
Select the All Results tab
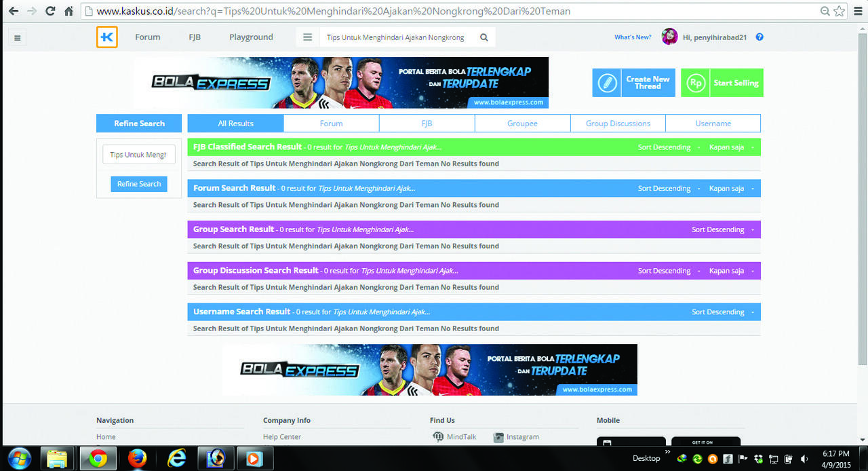235,124
